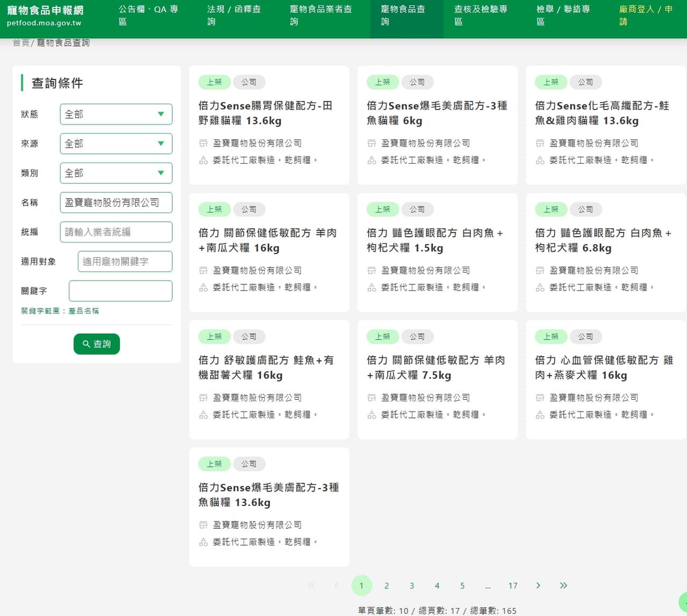
Task: Go to pagination page 3
Action: pos(412,585)
